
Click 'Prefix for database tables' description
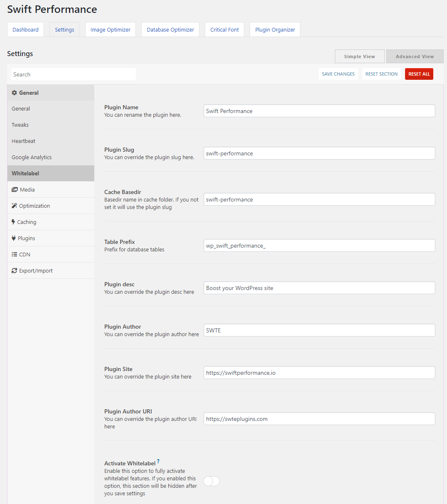point(134,250)
